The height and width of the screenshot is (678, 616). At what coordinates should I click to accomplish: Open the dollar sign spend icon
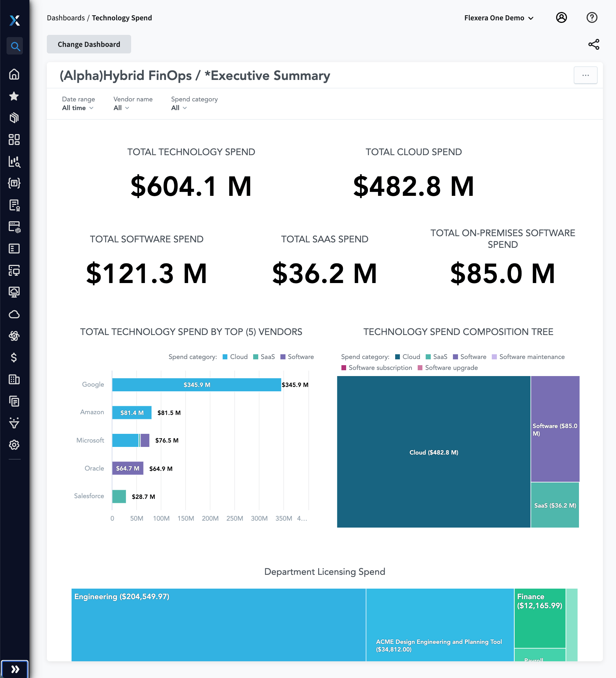[x=14, y=358]
